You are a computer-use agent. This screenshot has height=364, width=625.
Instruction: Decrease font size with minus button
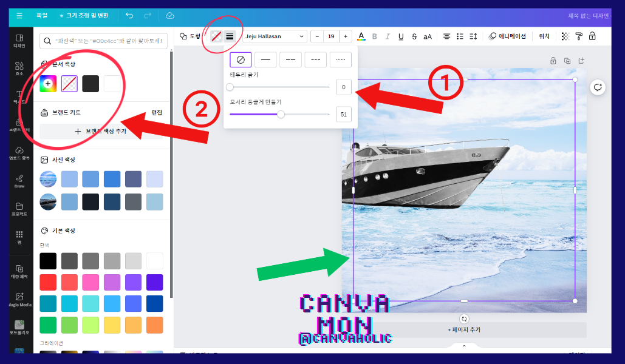(317, 36)
